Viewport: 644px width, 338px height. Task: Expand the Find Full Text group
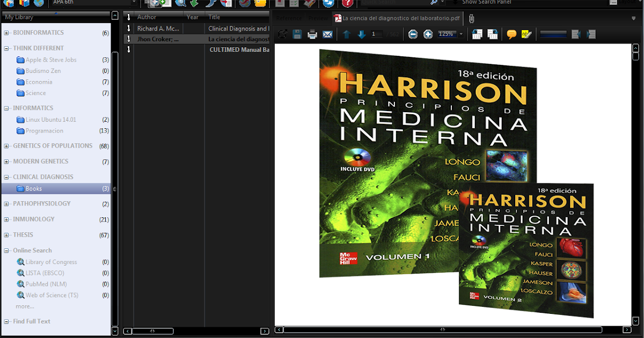click(x=6, y=321)
